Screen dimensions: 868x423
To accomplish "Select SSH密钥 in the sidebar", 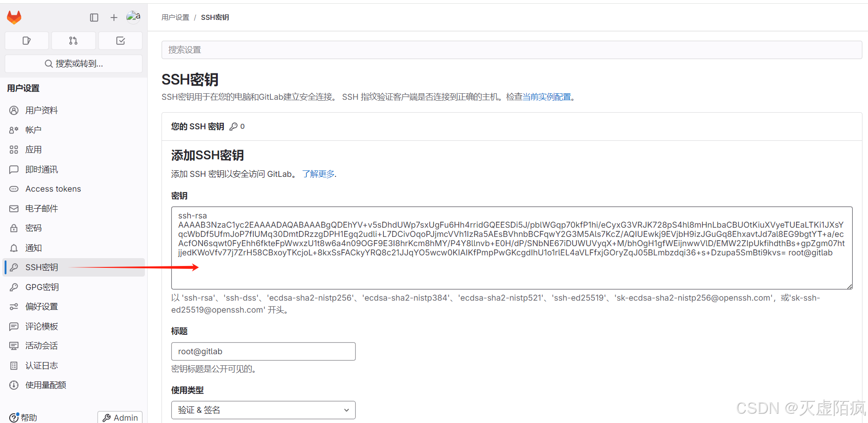I will pyautogui.click(x=74, y=267).
